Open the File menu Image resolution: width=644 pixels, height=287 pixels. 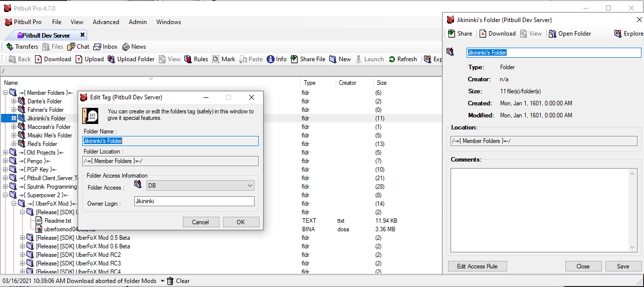point(57,22)
